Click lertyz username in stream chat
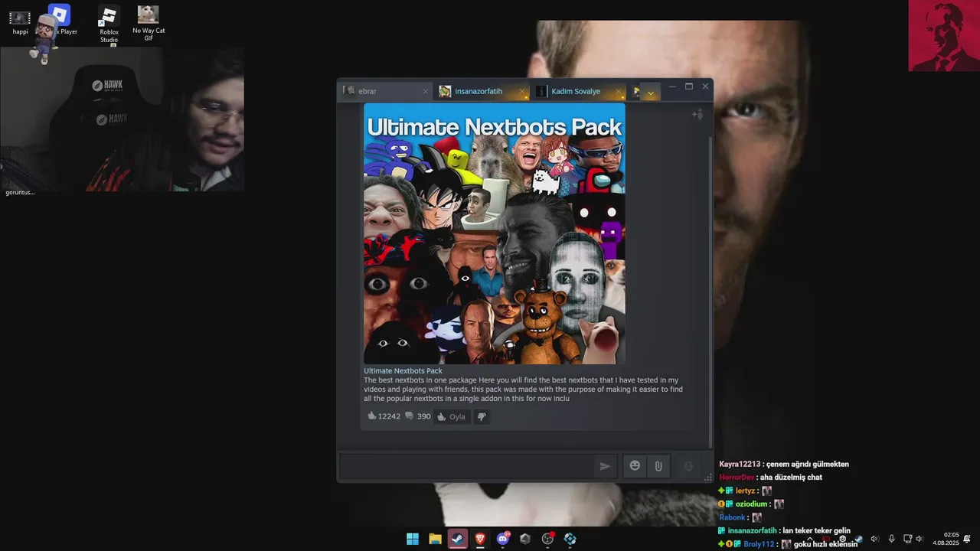The image size is (980, 551). (745, 491)
